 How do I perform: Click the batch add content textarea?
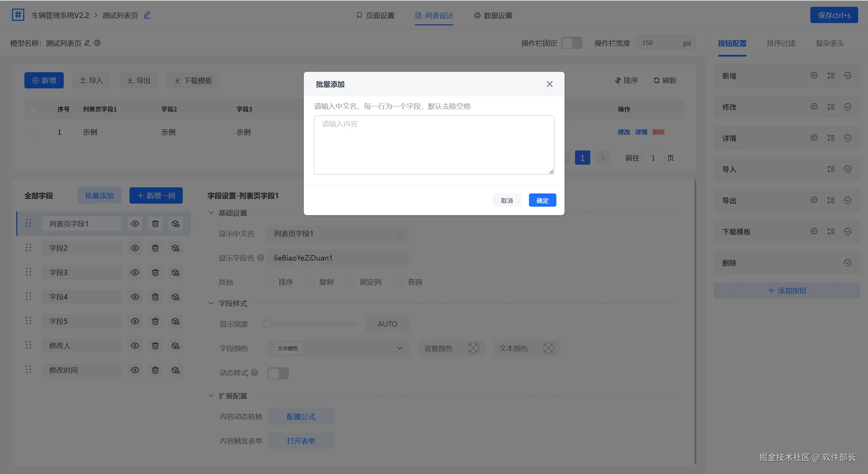(x=434, y=145)
